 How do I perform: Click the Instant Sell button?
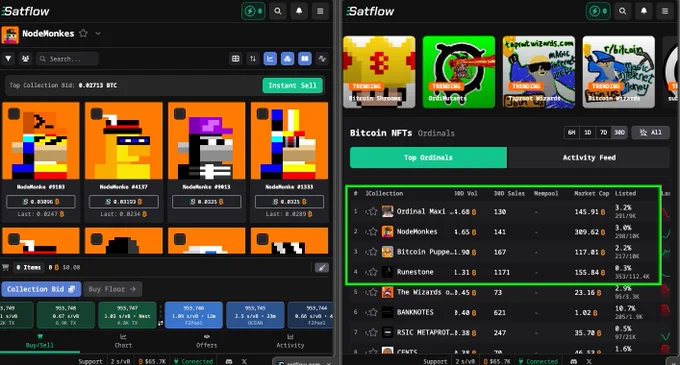[x=292, y=85]
